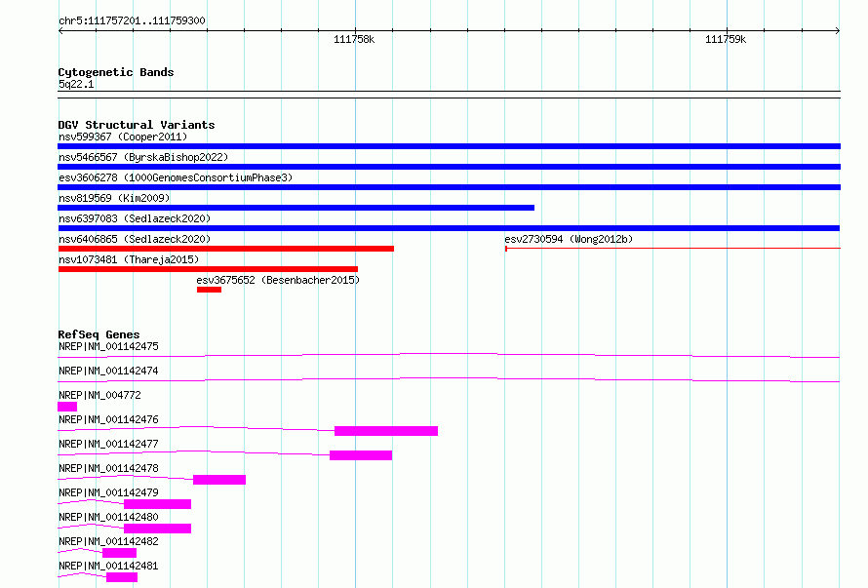868x588 pixels.
Task: Click the nsv819569 (Kim2009) blue bar
Action: [296, 208]
